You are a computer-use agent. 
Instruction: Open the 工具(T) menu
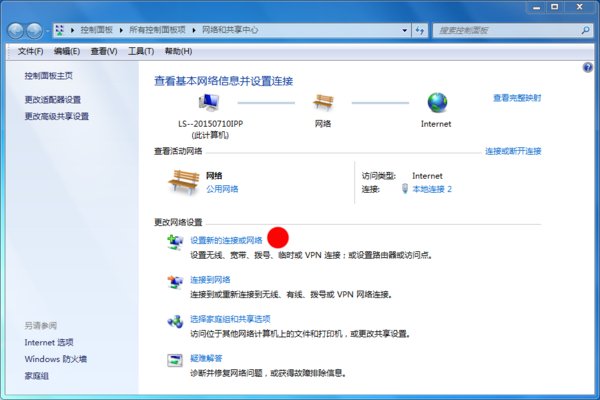point(141,51)
